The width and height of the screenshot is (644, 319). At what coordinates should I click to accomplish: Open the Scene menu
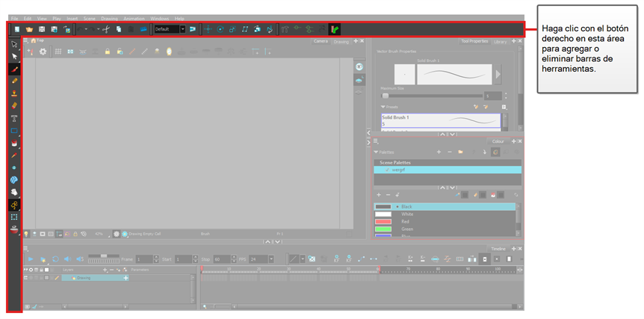point(89,19)
